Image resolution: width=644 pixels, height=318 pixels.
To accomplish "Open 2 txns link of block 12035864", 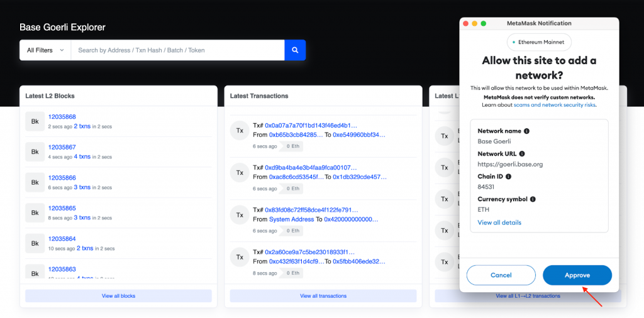I will [85, 248].
